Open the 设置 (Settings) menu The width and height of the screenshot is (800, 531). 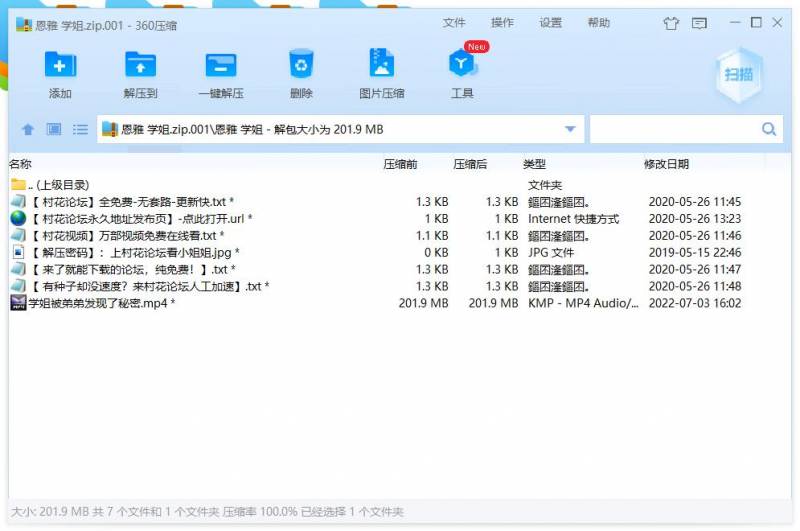click(x=550, y=23)
